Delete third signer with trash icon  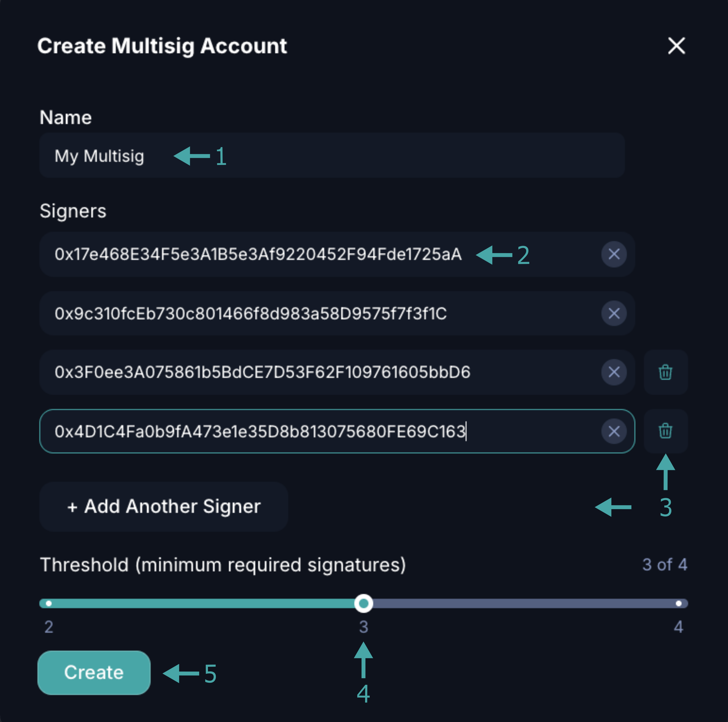click(665, 372)
